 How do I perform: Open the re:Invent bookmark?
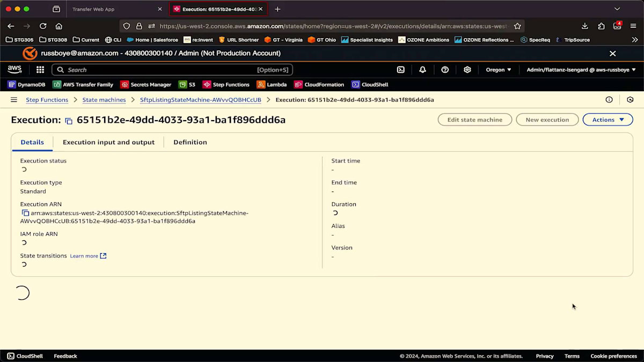tap(199, 40)
